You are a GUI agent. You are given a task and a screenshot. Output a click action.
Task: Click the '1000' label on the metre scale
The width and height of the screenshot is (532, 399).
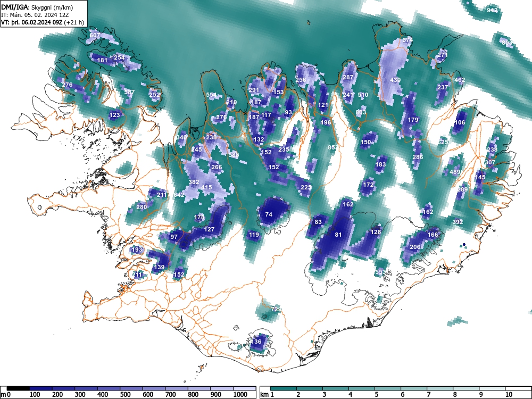pyautogui.click(x=240, y=395)
